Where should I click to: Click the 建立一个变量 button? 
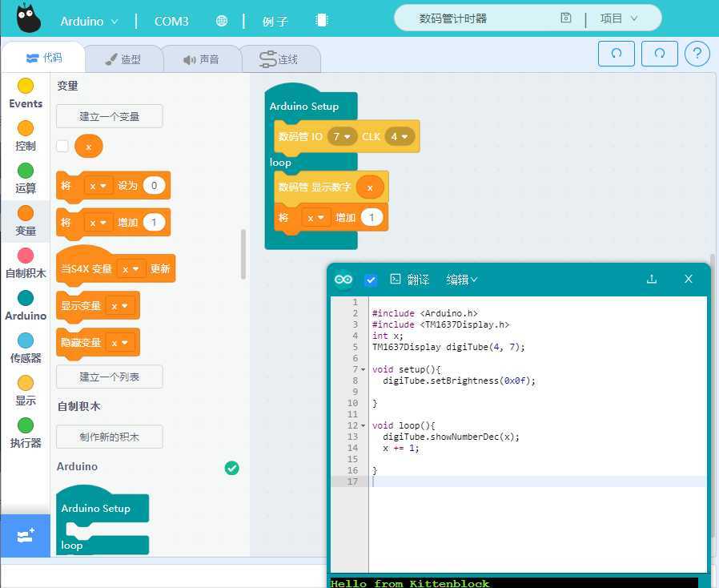coord(109,116)
